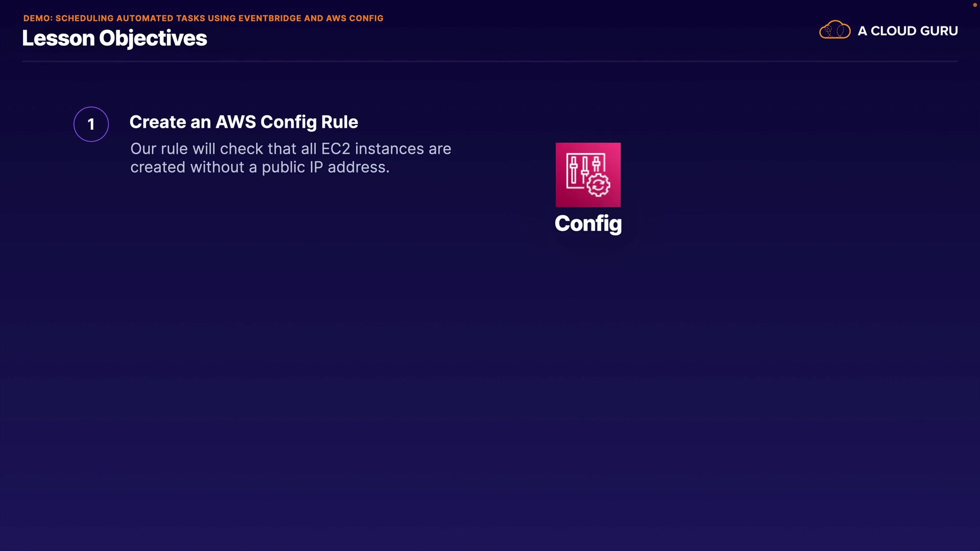
Task: Click "EC2" in the objective description
Action: click(x=335, y=149)
